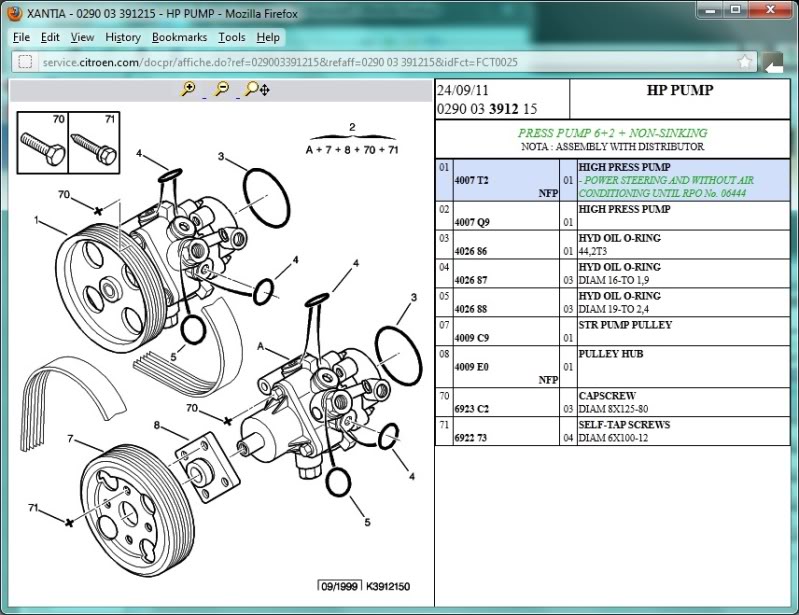Click the HP PUMP heading

click(680, 90)
